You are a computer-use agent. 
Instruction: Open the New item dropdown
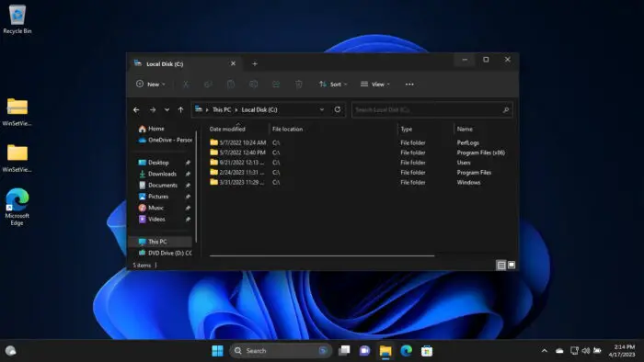151,84
